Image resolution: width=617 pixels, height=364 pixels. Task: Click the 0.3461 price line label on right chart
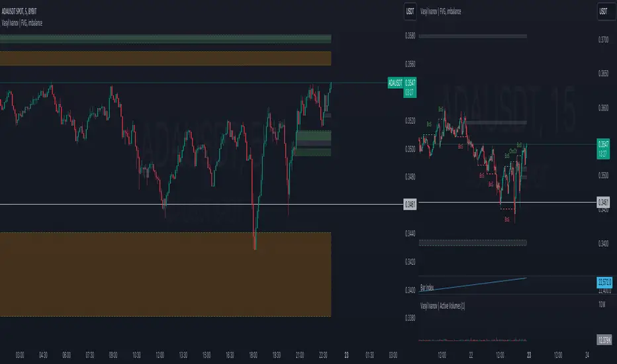pos(603,203)
